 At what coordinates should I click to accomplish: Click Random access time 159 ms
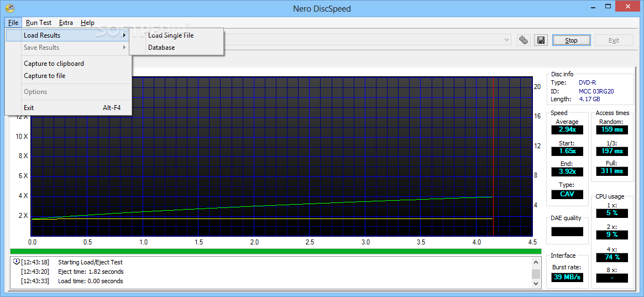[x=612, y=130]
